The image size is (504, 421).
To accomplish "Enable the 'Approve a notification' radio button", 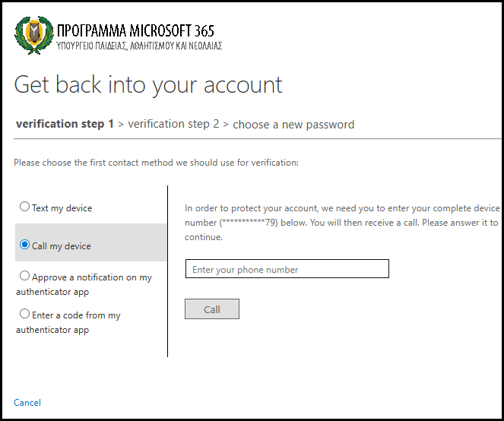I will tap(25, 277).
